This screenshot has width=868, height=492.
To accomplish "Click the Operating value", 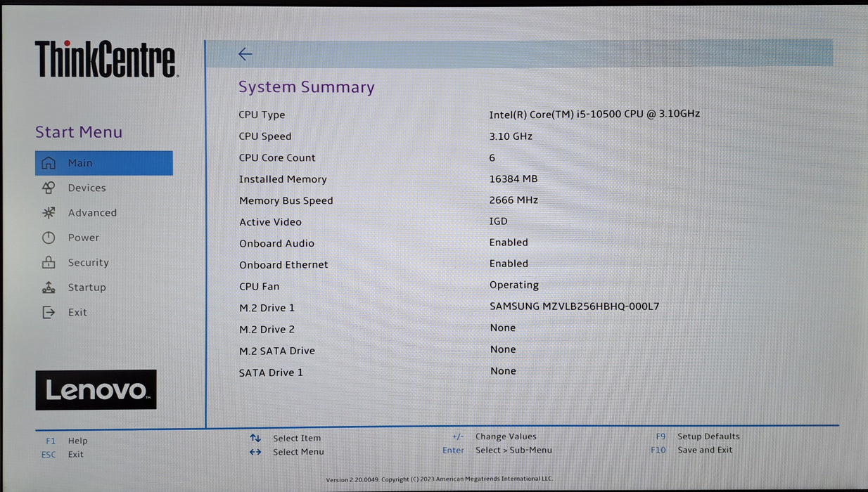I will (514, 285).
